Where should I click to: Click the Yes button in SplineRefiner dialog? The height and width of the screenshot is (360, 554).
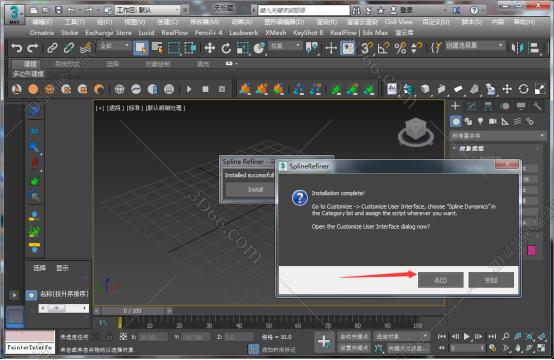tap(441, 280)
